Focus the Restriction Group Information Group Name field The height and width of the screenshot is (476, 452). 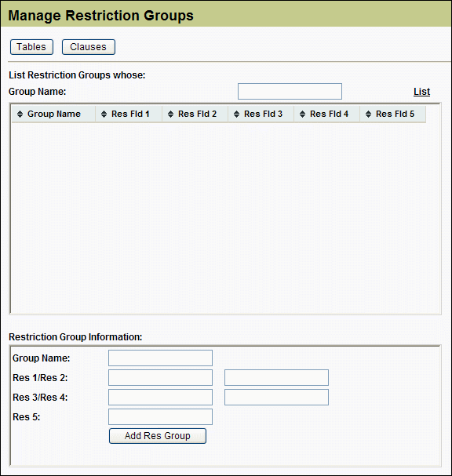(x=160, y=358)
